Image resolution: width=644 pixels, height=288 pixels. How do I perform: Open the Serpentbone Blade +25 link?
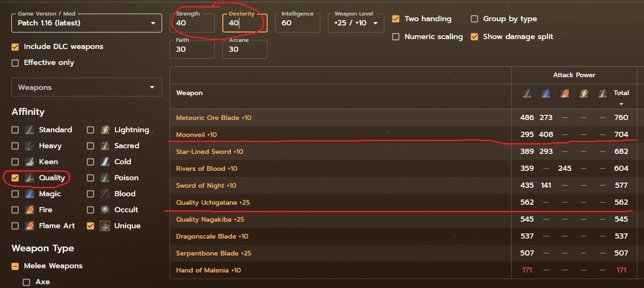tap(214, 253)
